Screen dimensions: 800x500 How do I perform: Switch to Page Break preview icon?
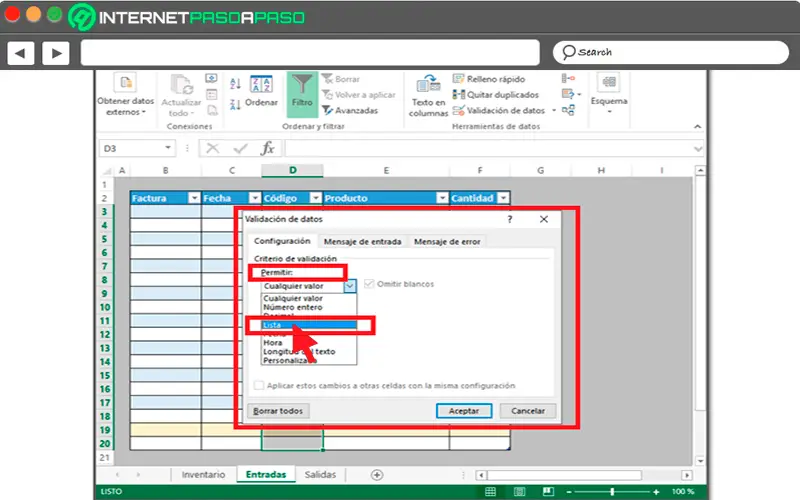pos(548,491)
